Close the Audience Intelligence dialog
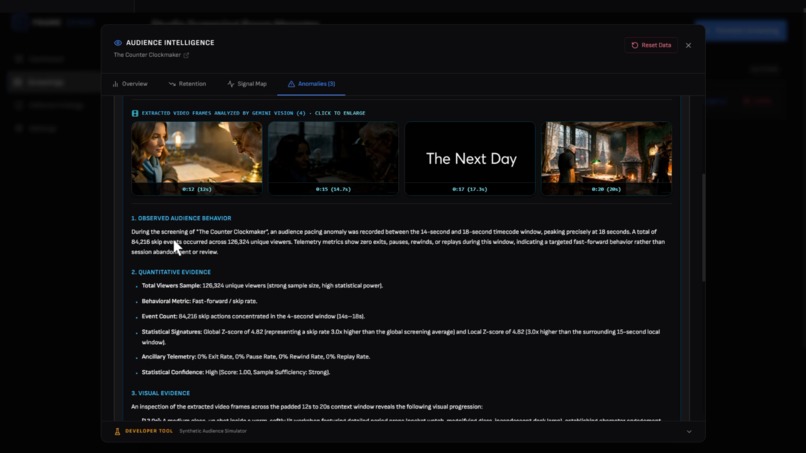806x453 pixels. [688, 45]
